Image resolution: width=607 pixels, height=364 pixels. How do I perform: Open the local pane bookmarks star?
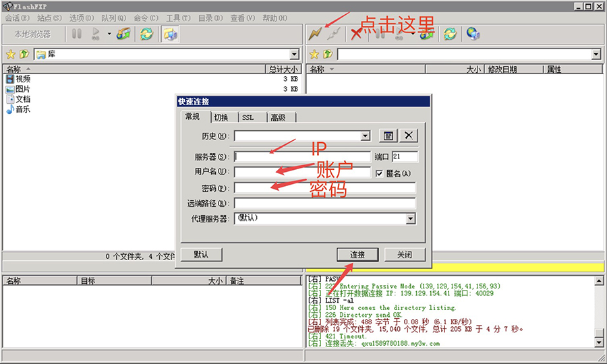(x=10, y=55)
